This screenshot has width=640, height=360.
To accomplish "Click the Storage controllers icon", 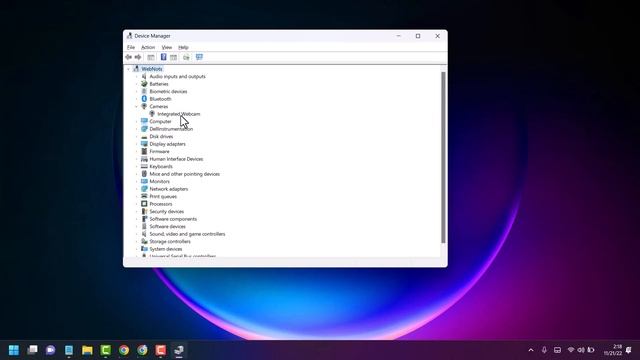I will point(144,241).
